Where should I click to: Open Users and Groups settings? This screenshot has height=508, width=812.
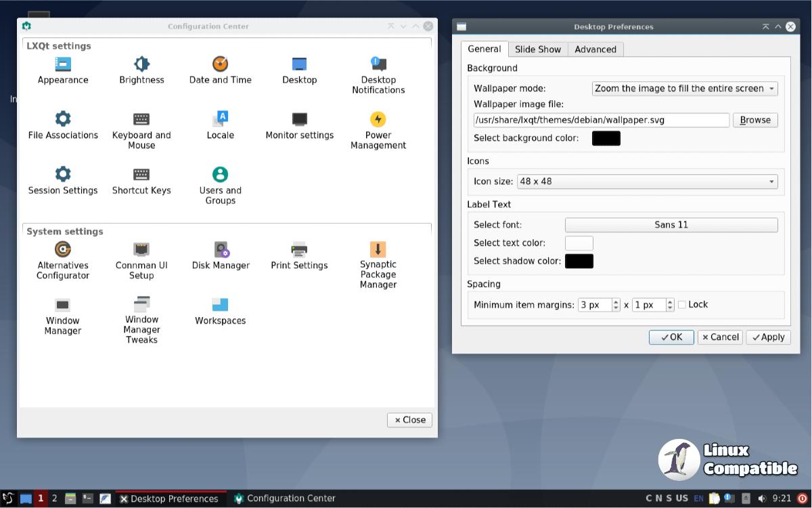tap(220, 175)
